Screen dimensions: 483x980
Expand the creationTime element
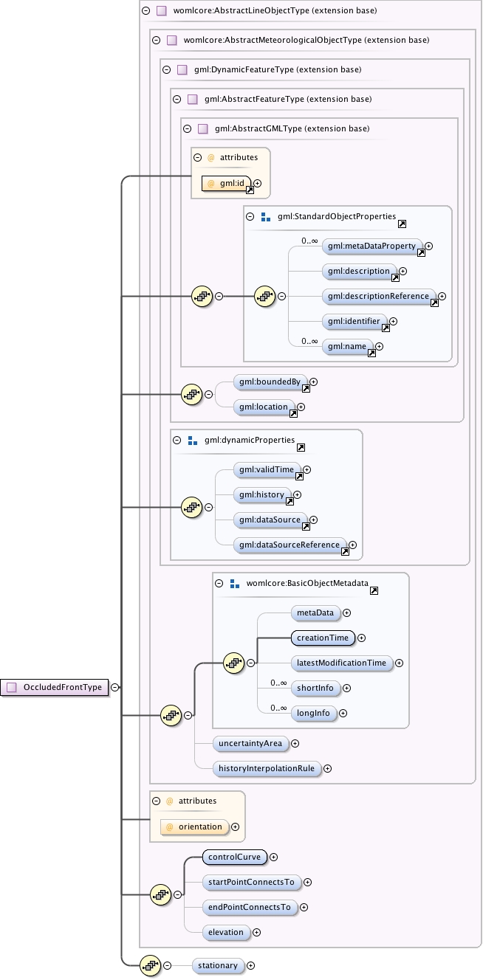click(361, 638)
